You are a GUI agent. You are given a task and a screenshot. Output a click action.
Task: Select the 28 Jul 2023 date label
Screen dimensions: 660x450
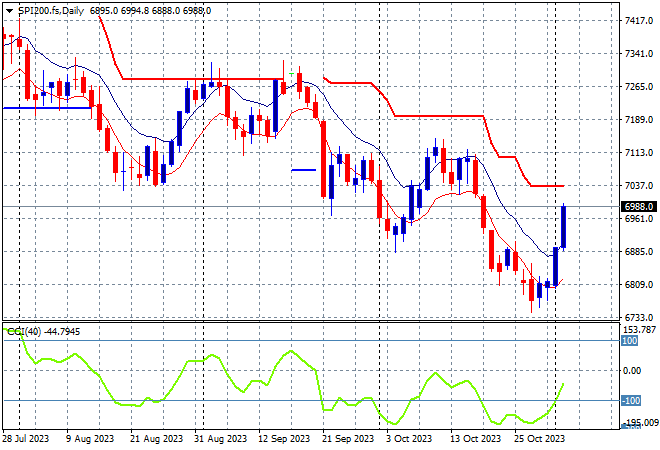26,439
